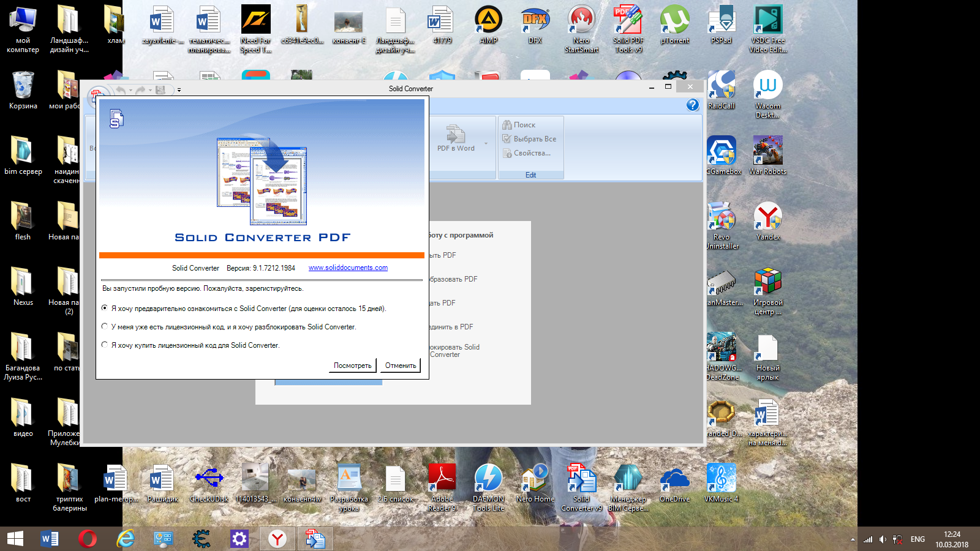Open VSDC Free Video Editor shortcut
This screenshot has height=551, width=980.
tap(767, 29)
